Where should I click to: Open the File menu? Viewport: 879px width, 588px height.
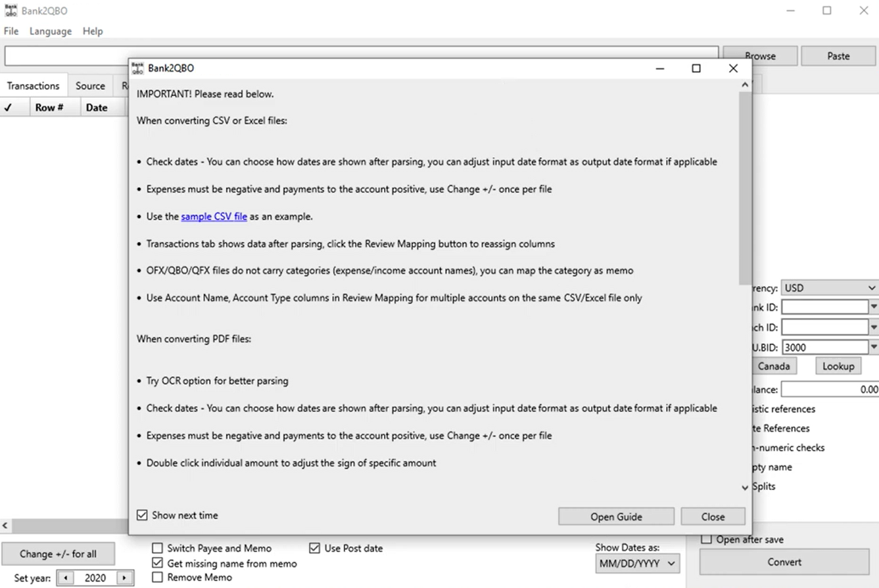pos(11,31)
